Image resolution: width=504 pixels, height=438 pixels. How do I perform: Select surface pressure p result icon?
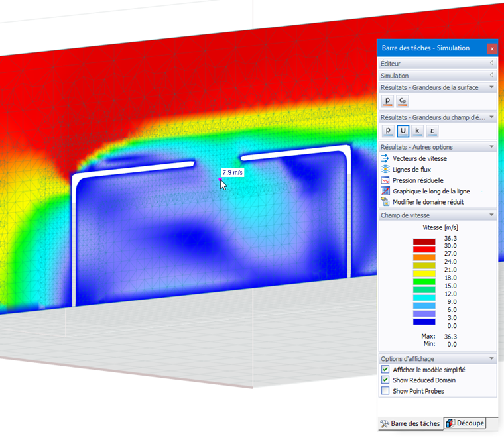[388, 101]
